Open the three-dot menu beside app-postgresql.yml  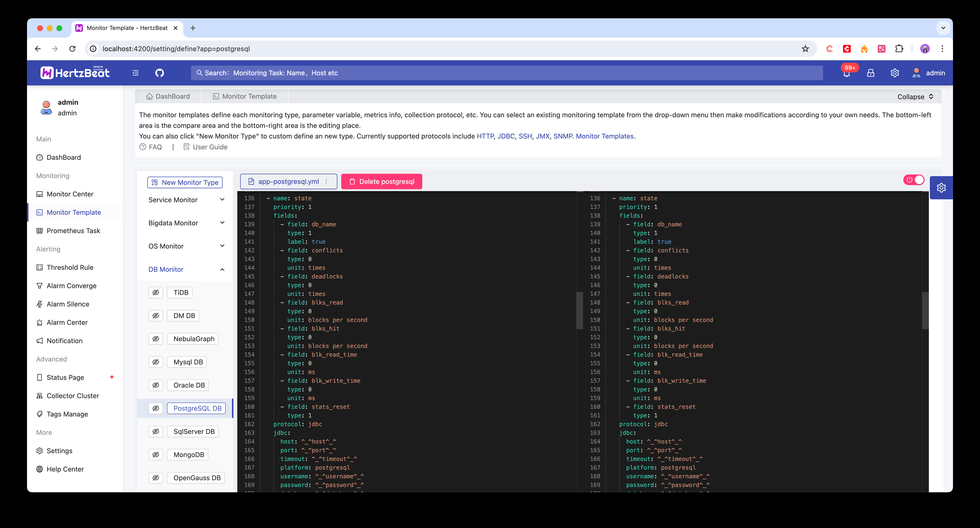(x=326, y=181)
